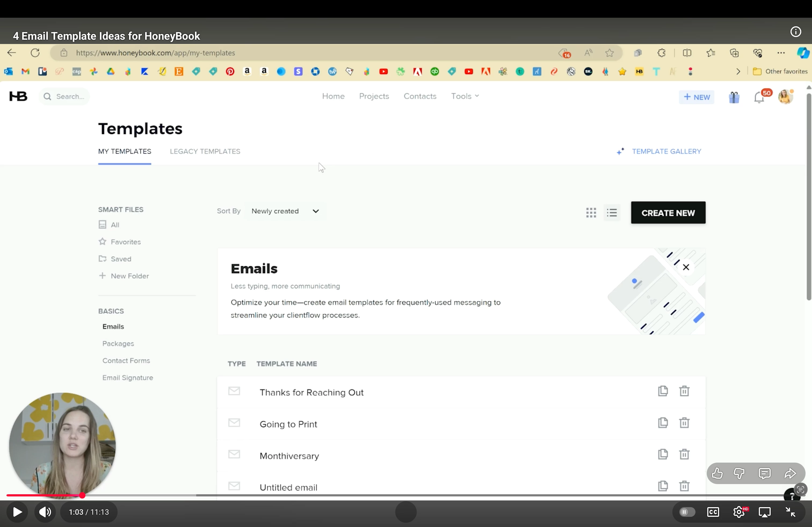Click the Create New button
This screenshot has height=527, width=812.
point(668,213)
